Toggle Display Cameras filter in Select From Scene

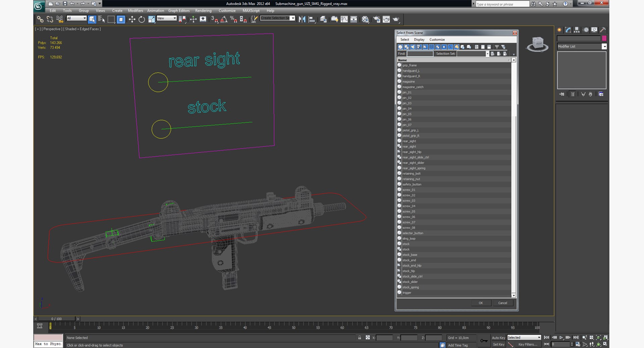click(x=419, y=47)
